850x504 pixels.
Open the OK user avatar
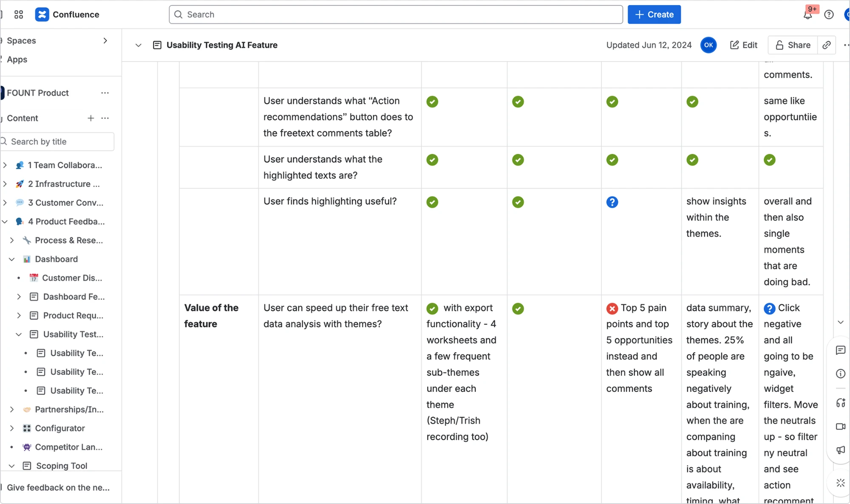(708, 45)
